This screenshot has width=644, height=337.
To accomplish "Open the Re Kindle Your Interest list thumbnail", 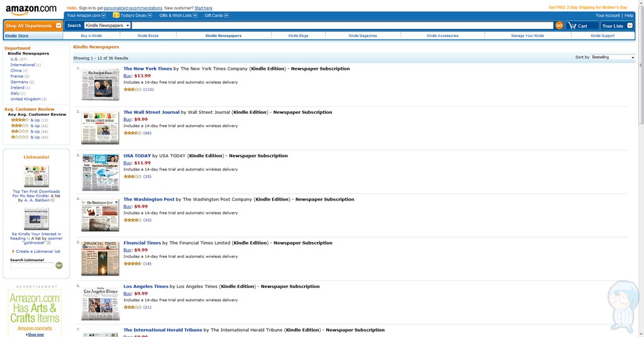I will click(36, 219).
